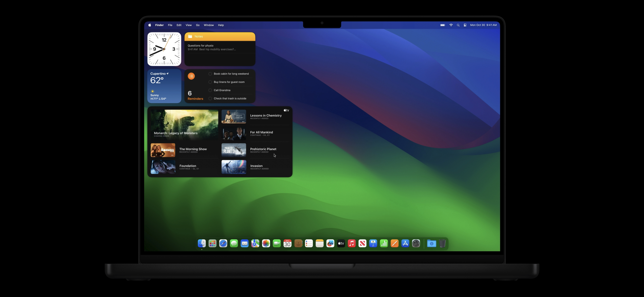644x297 pixels.
Task: Open Control Center in menu bar
Action: [x=465, y=25]
